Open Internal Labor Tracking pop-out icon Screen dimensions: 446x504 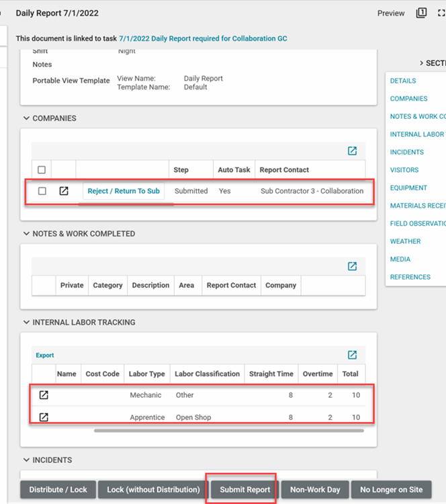(x=352, y=355)
